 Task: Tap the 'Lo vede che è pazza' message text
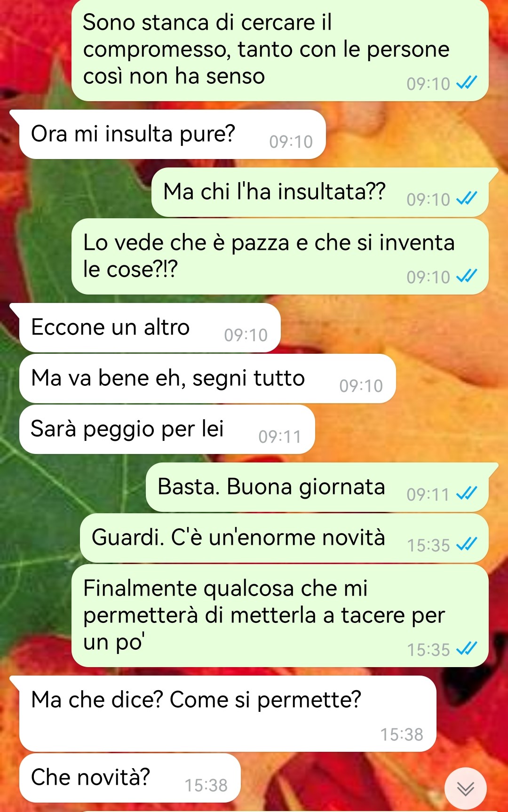click(269, 256)
